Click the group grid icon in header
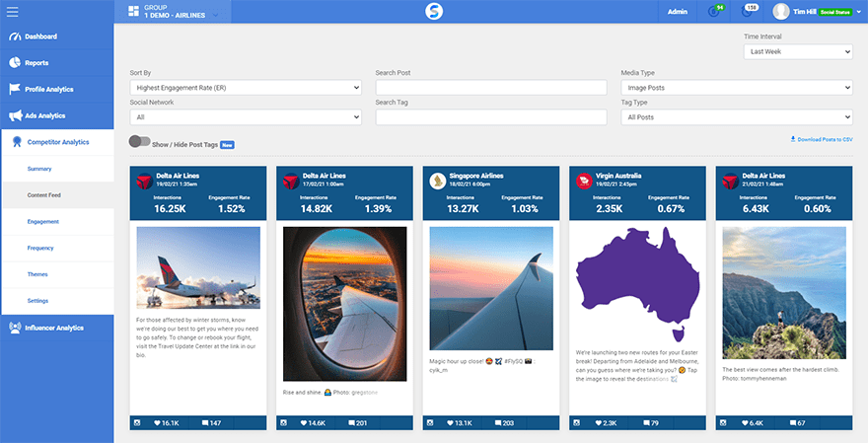 coord(133,11)
